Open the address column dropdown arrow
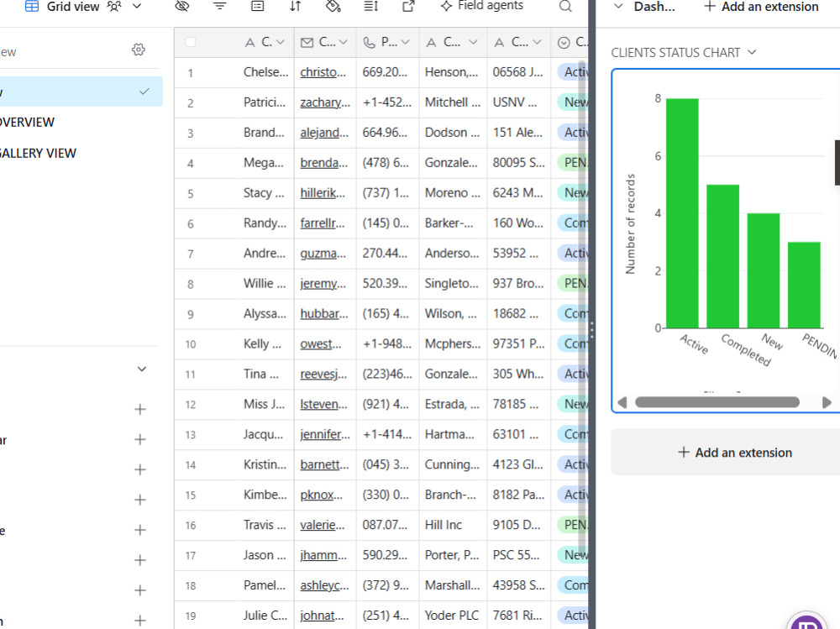Screen dimensions: 840x629 point(537,42)
